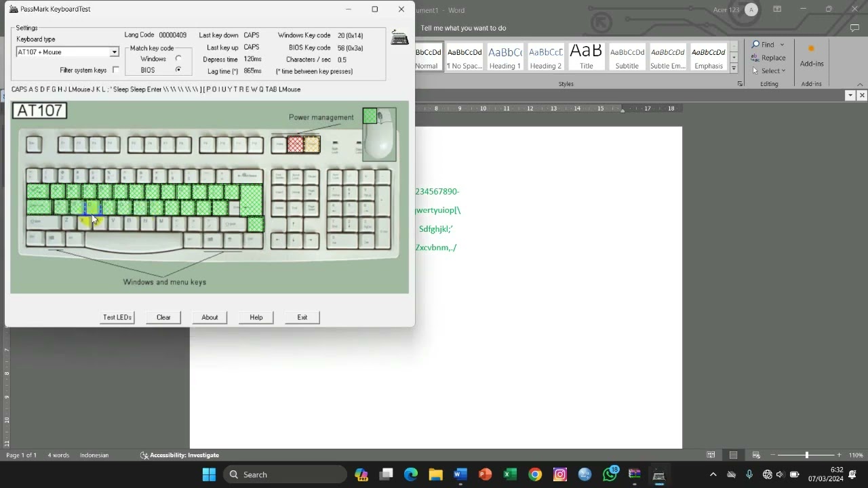Open the Find dropdown arrow in Word

(782, 45)
